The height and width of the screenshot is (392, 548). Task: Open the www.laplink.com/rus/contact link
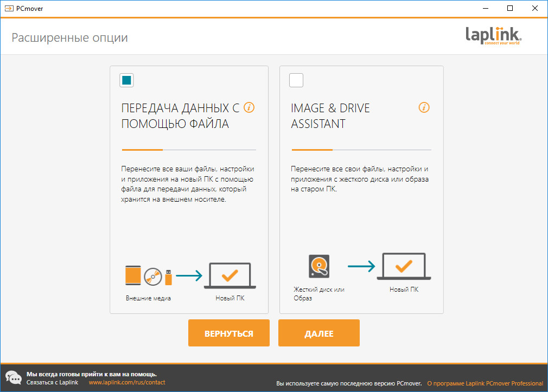[x=126, y=383]
